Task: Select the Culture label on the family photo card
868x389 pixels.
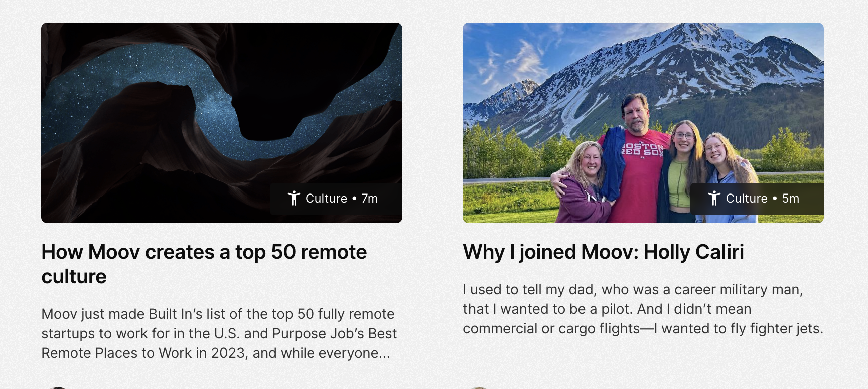Action: (747, 199)
